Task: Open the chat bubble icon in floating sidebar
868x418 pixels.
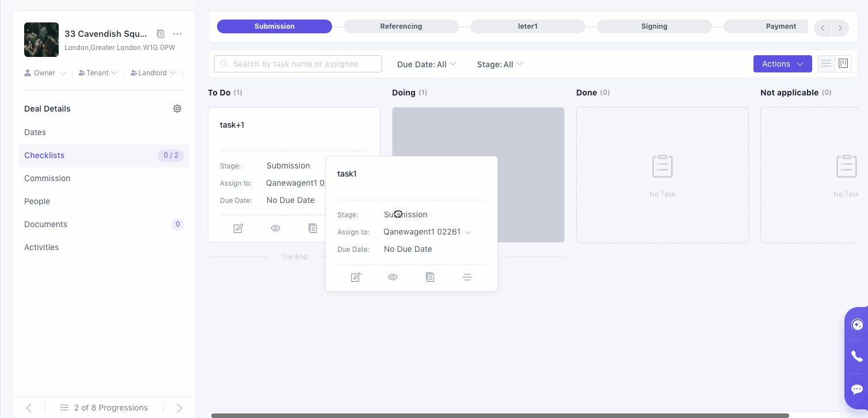Action: [x=856, y=389]
